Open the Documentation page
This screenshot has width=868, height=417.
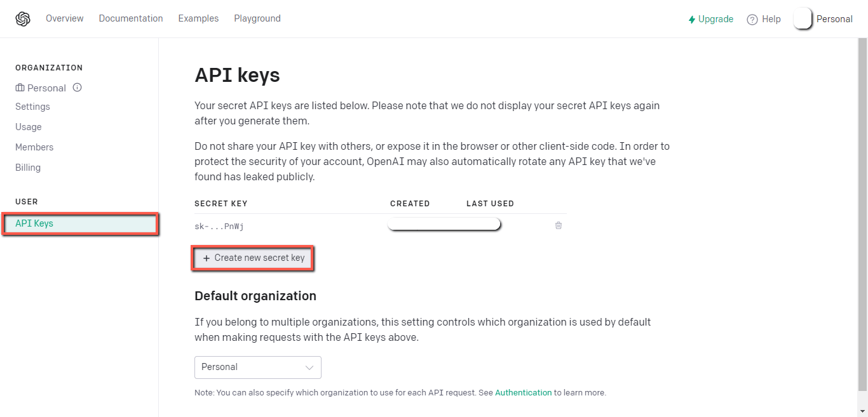click(x=131, y=18)
